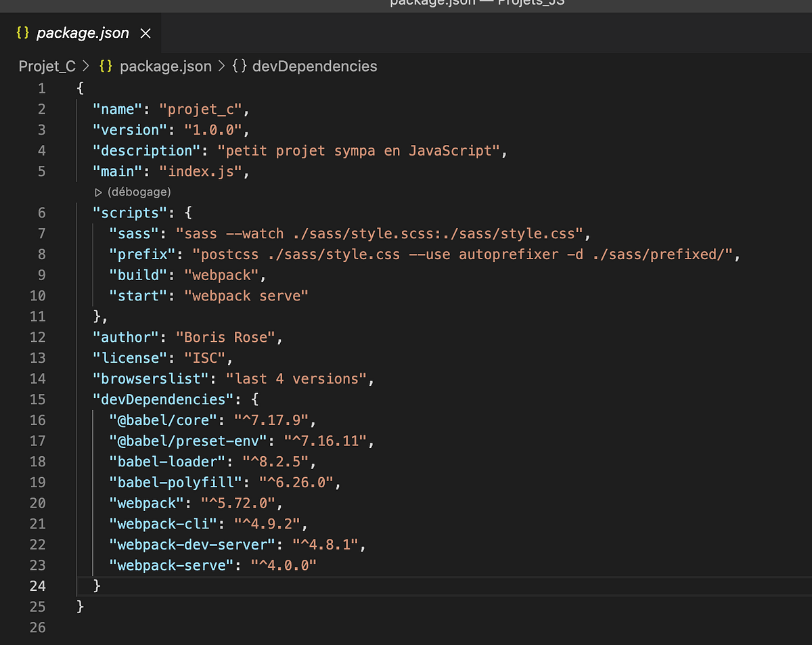
Task: Click the {} icon beside package.json breadcrumb
Action: tap(105, 66)
